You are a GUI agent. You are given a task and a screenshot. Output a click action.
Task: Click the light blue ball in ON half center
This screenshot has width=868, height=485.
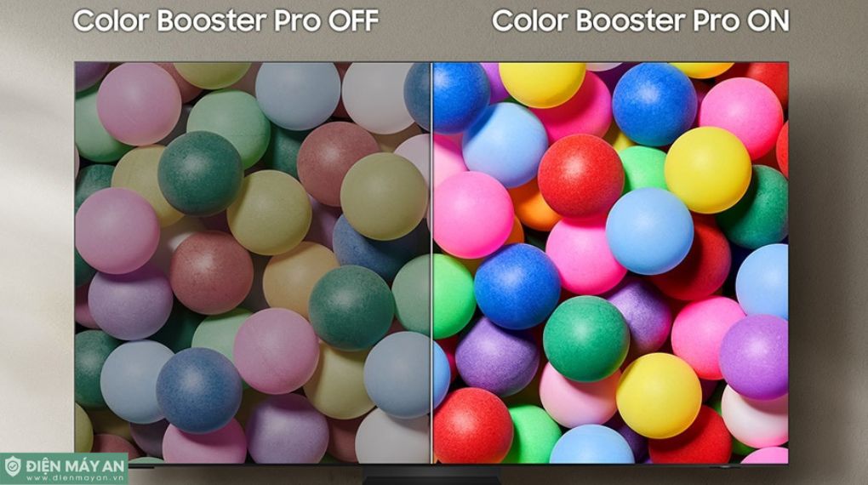click(x=649, y=231)
